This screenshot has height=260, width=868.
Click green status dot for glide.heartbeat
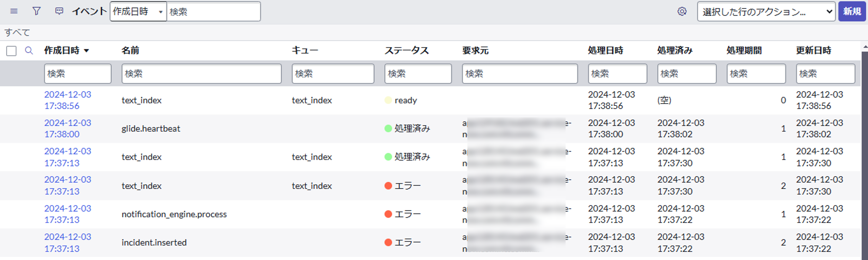tap(388, 128)
